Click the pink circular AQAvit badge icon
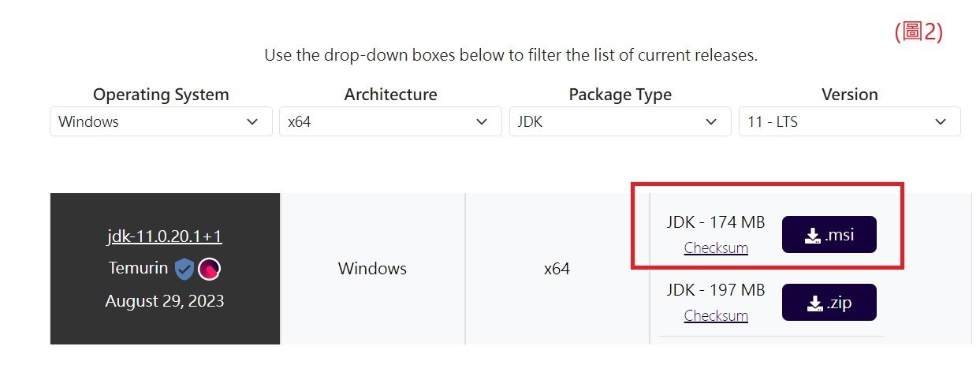Viewport: 980px width, 376px height. click(209, 269)
